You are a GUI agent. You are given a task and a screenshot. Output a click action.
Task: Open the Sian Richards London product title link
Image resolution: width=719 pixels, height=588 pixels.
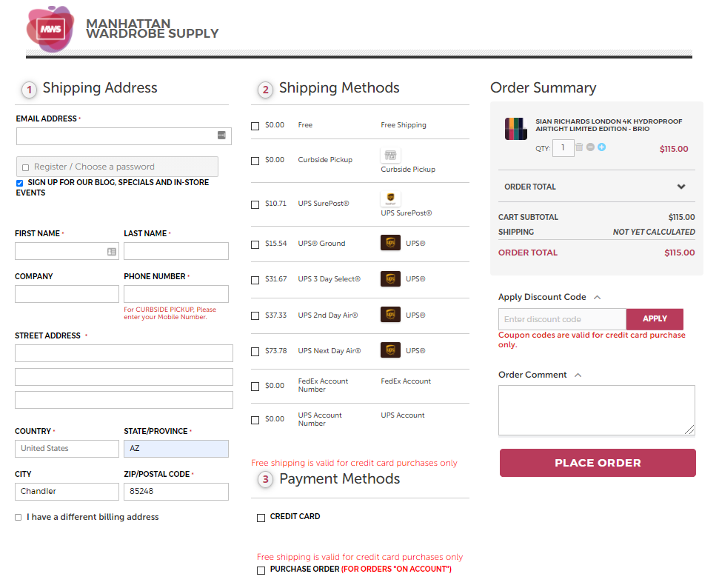pyautogui.click(x=609, y=125)
